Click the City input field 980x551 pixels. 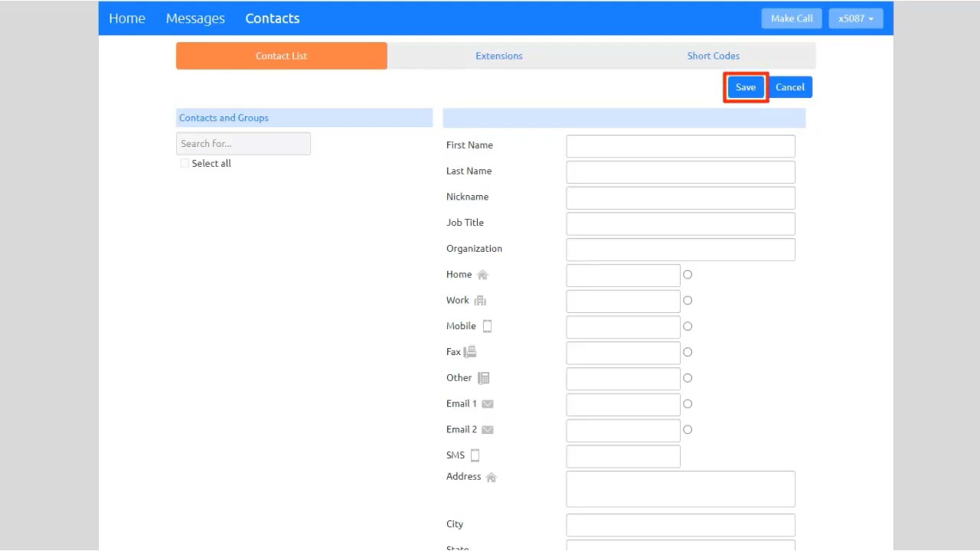(x=681, y=525)
